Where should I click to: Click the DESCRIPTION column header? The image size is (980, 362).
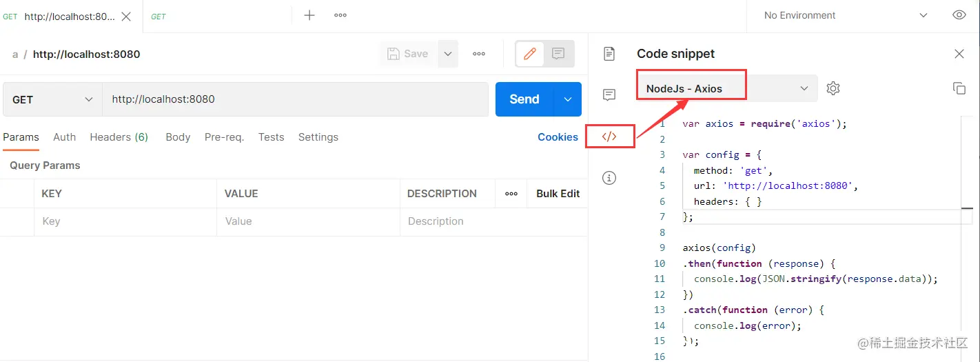(442, 194)
